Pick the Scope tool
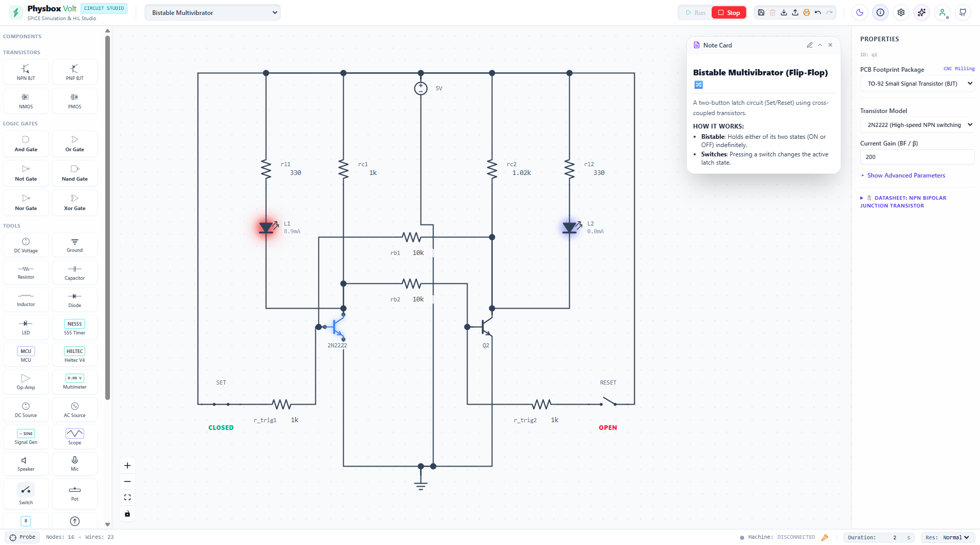 [74, 437]
